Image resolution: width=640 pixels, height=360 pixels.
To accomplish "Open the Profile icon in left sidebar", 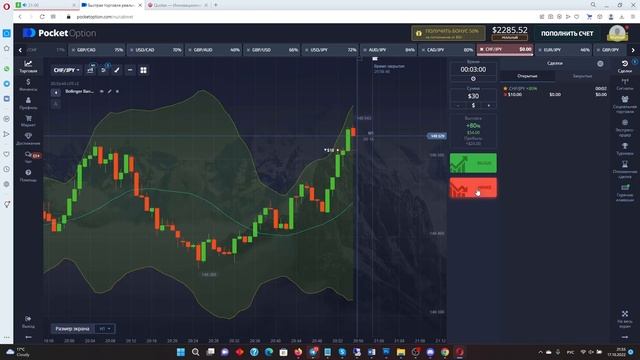I will click(28, 103).
